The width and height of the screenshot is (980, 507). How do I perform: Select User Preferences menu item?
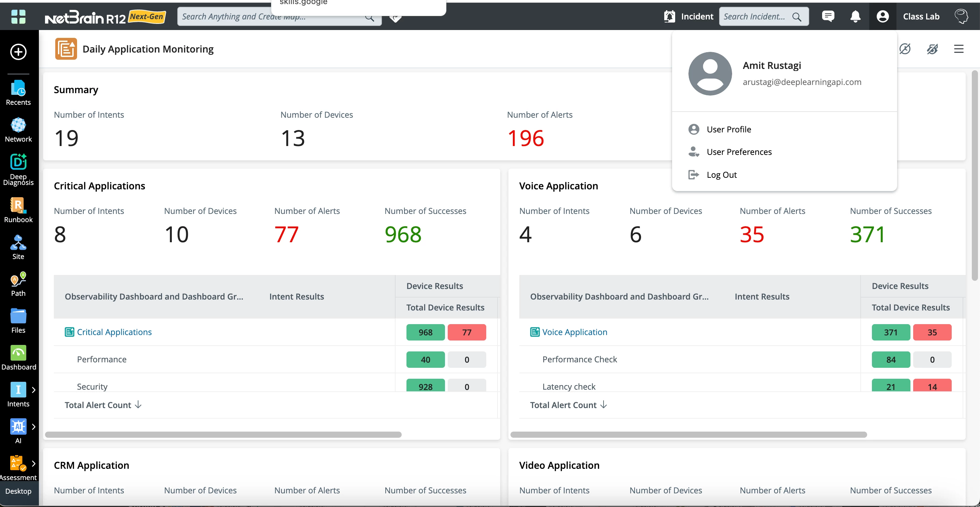point(739,152)
